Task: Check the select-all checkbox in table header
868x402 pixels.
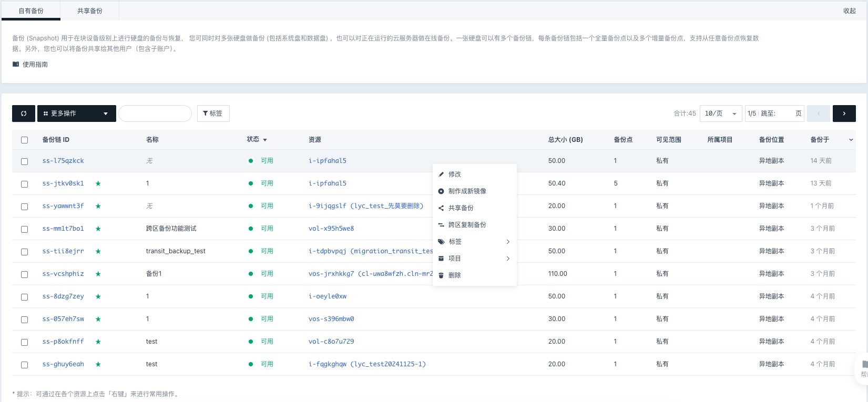Action: point(24,140)
